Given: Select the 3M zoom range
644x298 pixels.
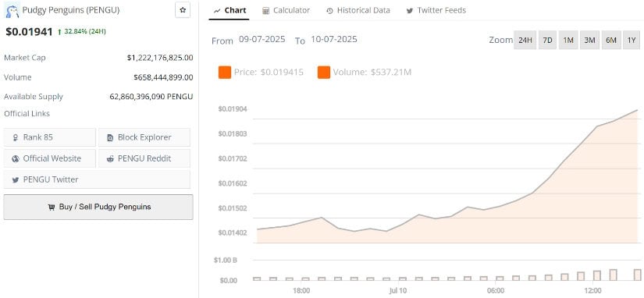Looking at the screenshot, I should pyautogui.click(x=589, y=40).
